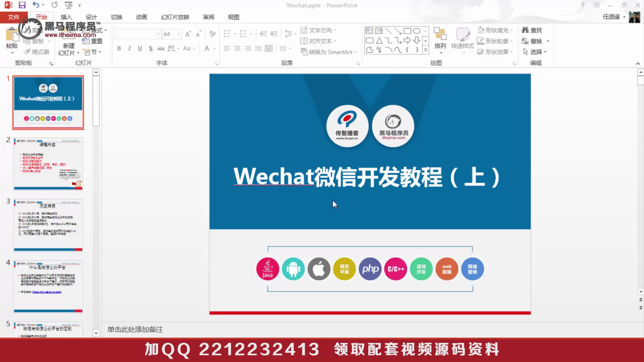Viewport: 644px width, 362px height.
Task: Toggle Strikethrough formatting
Action: pos(161,49)
